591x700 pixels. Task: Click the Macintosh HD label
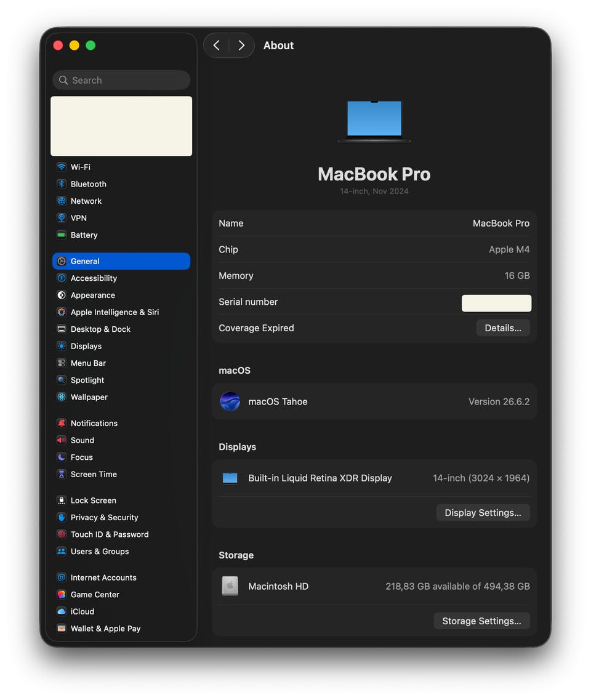click(278, 587)
